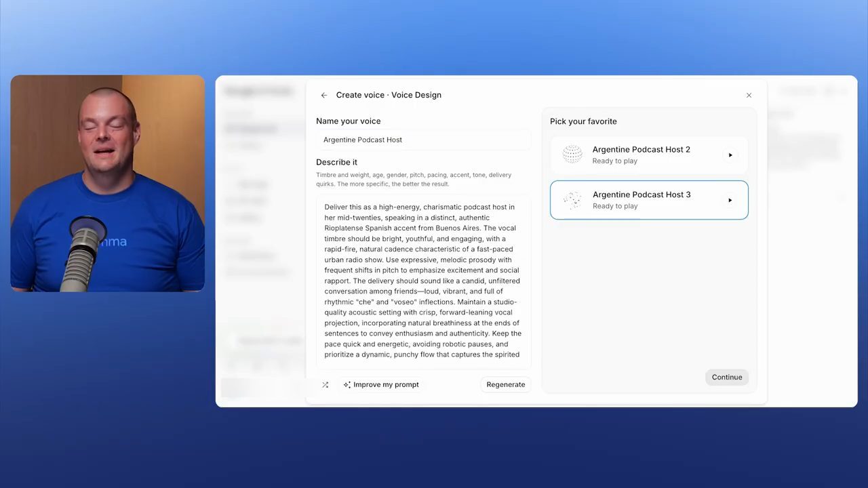Select the Argentine Podcast Host 3 card

point(649,200)
